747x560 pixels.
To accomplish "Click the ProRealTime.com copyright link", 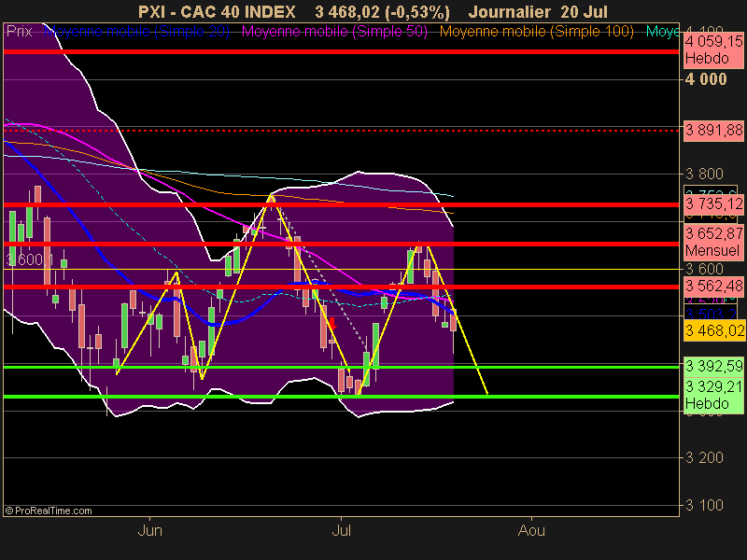I will 49,511.
